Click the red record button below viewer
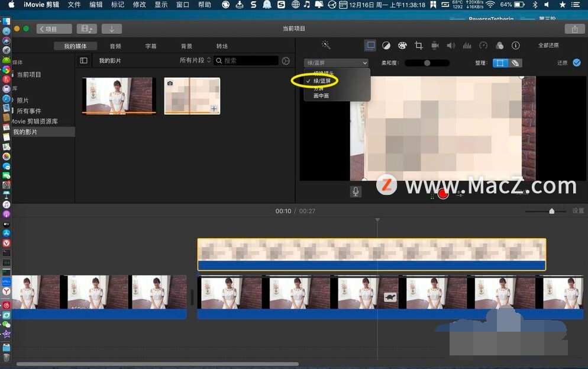The width and height of the screenshot is (588, 369). (443, 194)
